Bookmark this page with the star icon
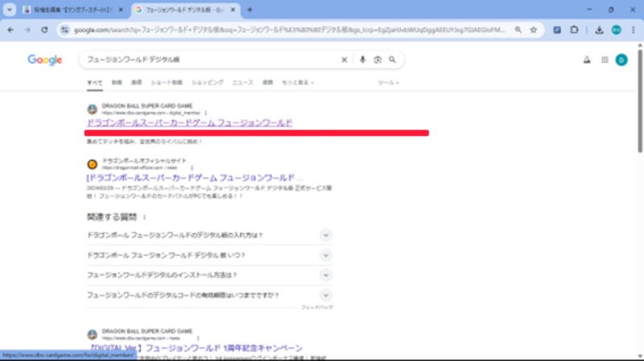This screenshot has height=361, width=644. click(x=534, y=30)
